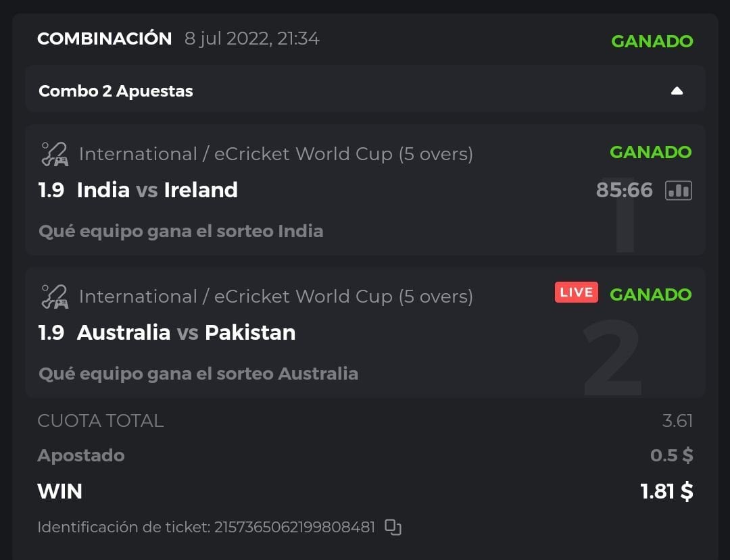The height and width of the screenshot is (560, 730).
Task: Click GANADO status on Australia vs Pakistan
Action: (650, 295)
